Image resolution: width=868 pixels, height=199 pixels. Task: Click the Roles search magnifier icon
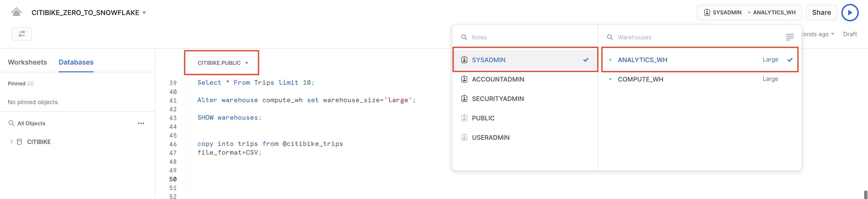click(464, 37)
